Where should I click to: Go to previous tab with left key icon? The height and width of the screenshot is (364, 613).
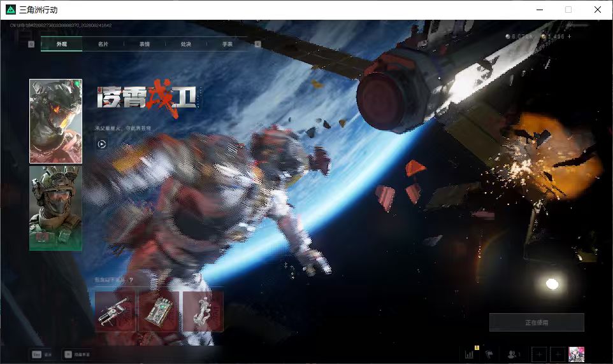coord(31,45)
